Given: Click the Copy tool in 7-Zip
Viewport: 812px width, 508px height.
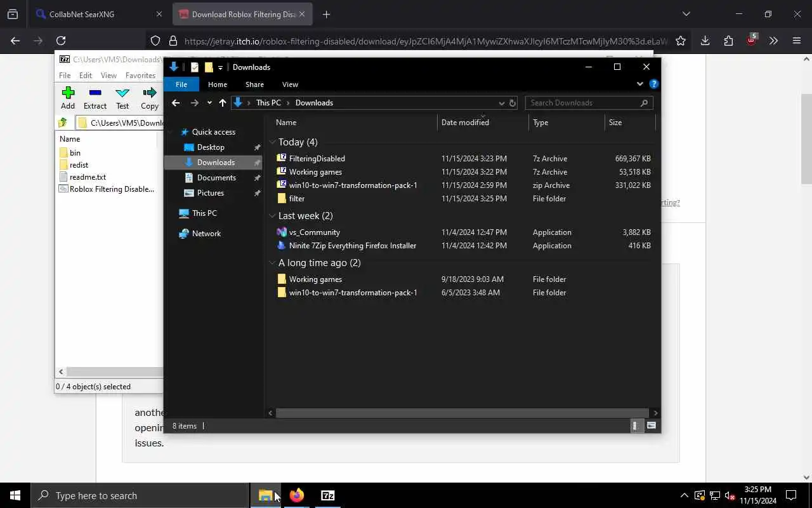Looking at the screenshot, I should [150, 98].
